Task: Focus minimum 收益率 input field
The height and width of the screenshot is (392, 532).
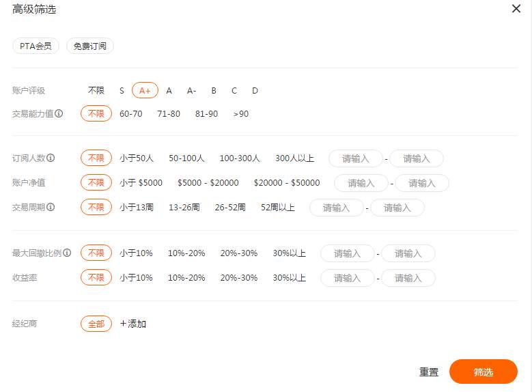Action: (x=348, y=279)
